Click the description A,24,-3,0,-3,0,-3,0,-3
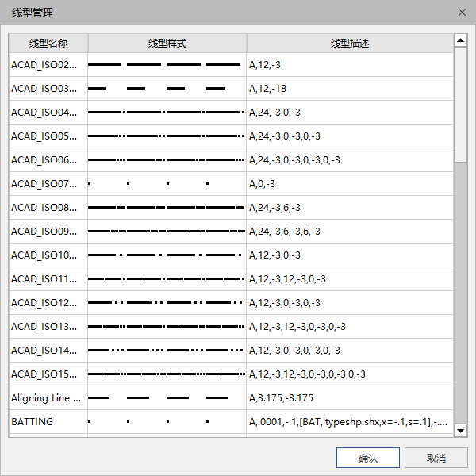 pyautogui.click(x=294, y=160)
